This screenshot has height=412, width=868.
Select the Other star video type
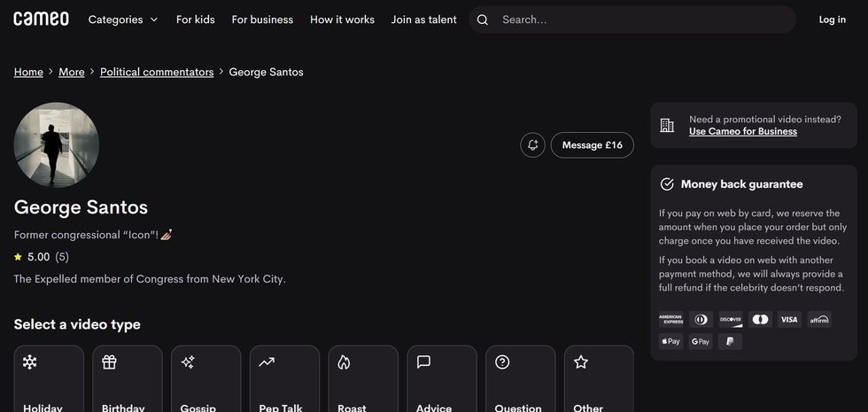click(x=599, y=379)
